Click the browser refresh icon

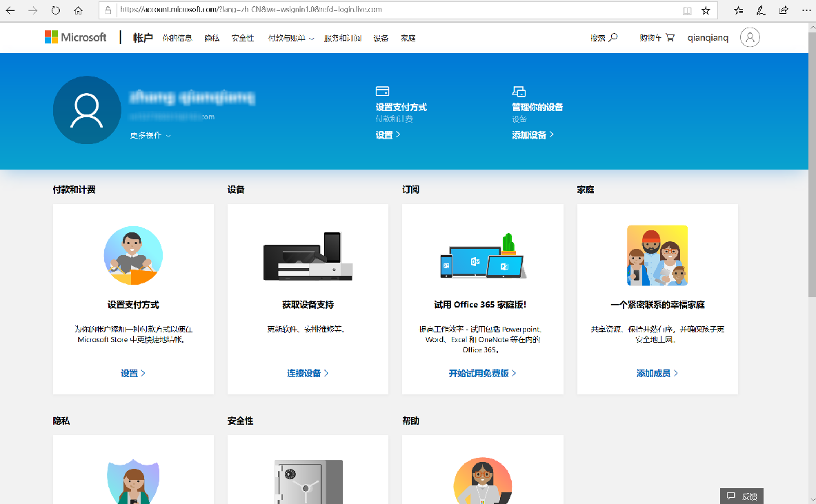[x=55, y=10]
